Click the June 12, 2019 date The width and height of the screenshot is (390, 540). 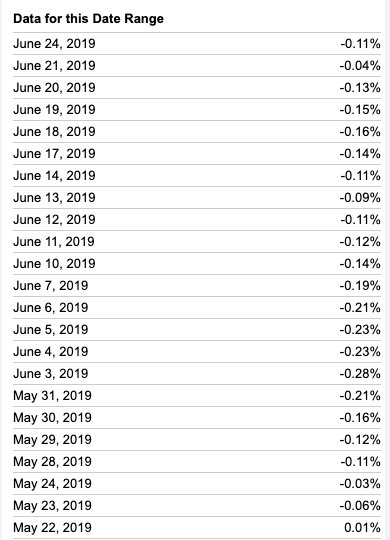tap(54, 220)
